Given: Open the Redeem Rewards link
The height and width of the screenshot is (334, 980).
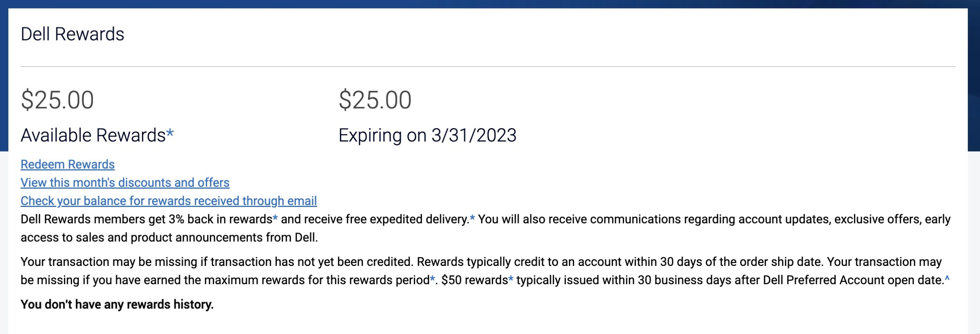Looking at the screenshot, I should pos(67,164).
